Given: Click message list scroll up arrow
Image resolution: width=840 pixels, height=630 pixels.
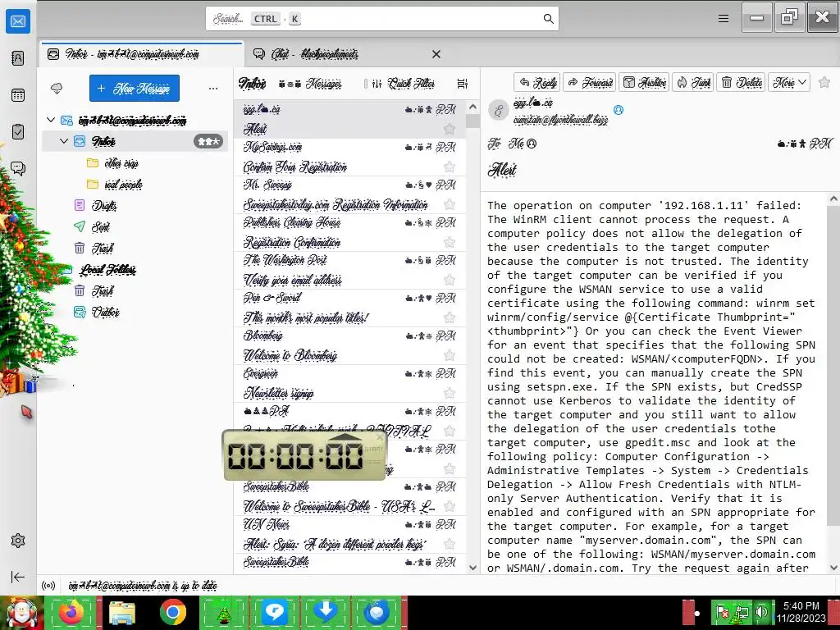Looking at the screenshot, I should point(472,107).
